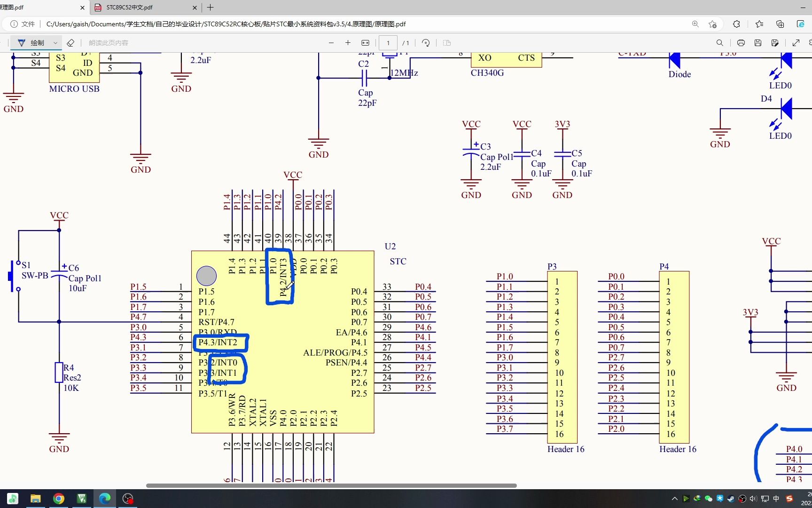The width and height of the screenshot is (812, 508).
Task: Open OBS recorder from taskbar
Action: 128,499
